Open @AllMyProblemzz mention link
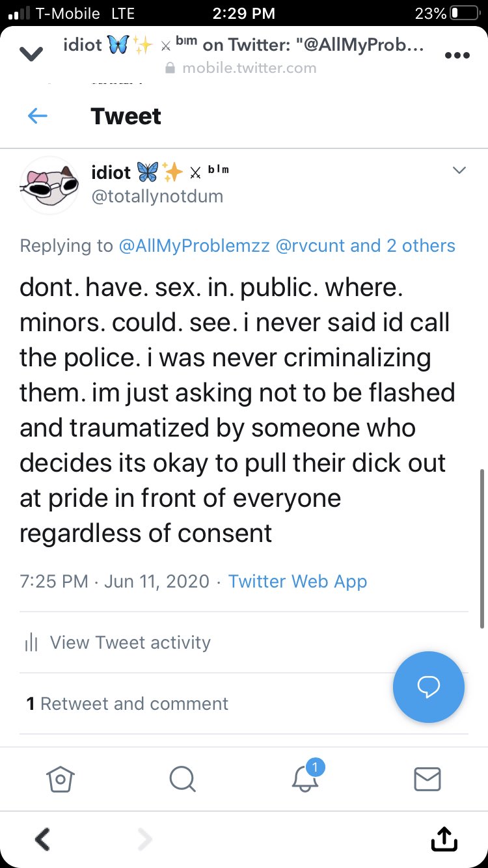Screen dimensions: 488x868 pyautogui.click(x=194, y=246)
